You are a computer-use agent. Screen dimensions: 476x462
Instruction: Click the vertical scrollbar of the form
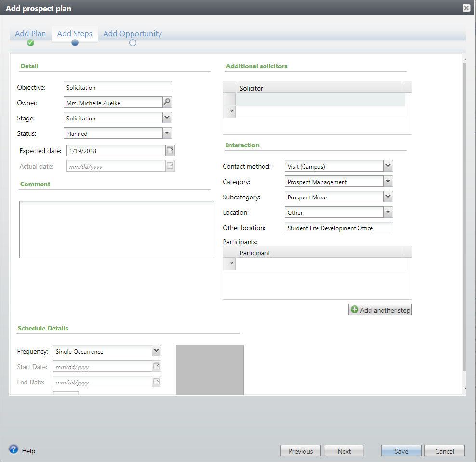[x=464, y=217]
